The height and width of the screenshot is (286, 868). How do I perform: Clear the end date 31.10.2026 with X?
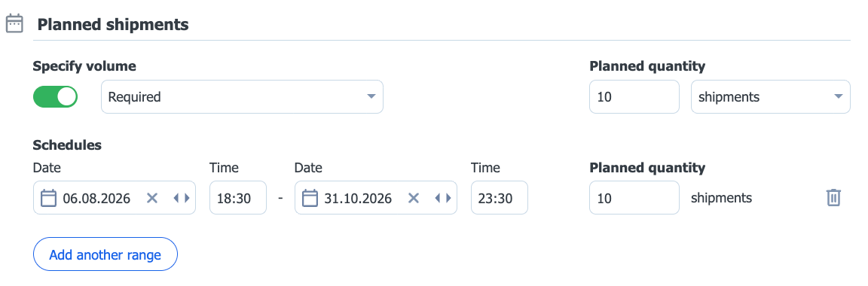tap(414, 198)
